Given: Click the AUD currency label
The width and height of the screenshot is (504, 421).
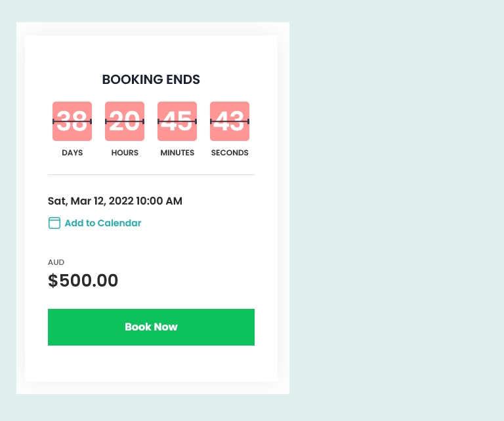Looking at the screenshot, I should tap(56, 262).
